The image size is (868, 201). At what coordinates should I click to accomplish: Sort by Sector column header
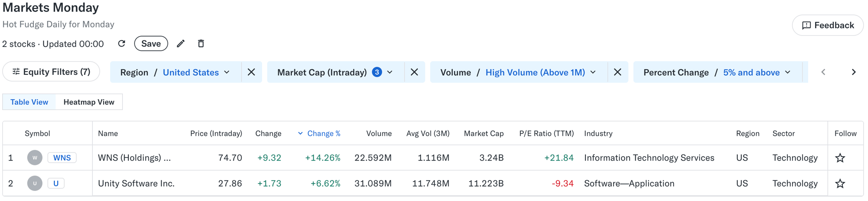[784, 134]
